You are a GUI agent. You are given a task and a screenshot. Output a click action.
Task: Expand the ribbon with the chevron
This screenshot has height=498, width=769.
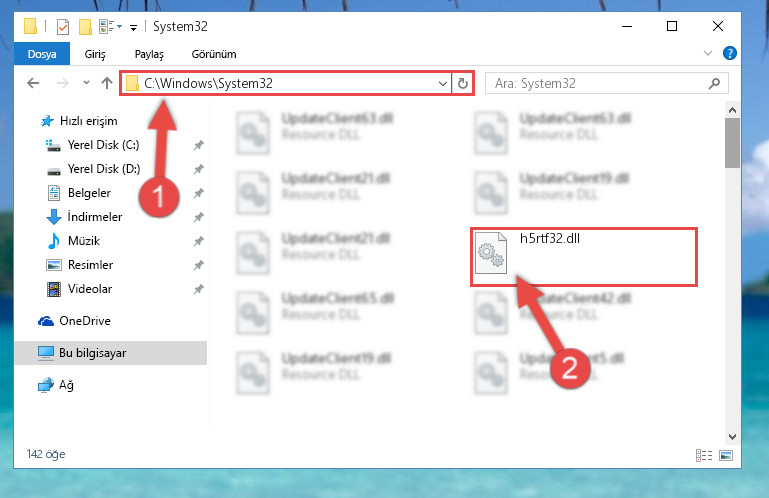tap(708, 53)
